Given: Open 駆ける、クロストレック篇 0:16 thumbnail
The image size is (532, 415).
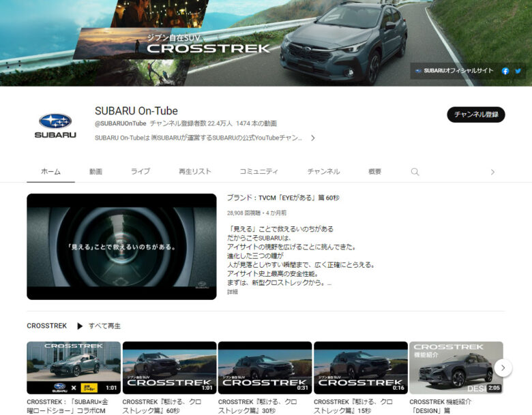Looking at the screenshot, I should (x=361, y=367).
